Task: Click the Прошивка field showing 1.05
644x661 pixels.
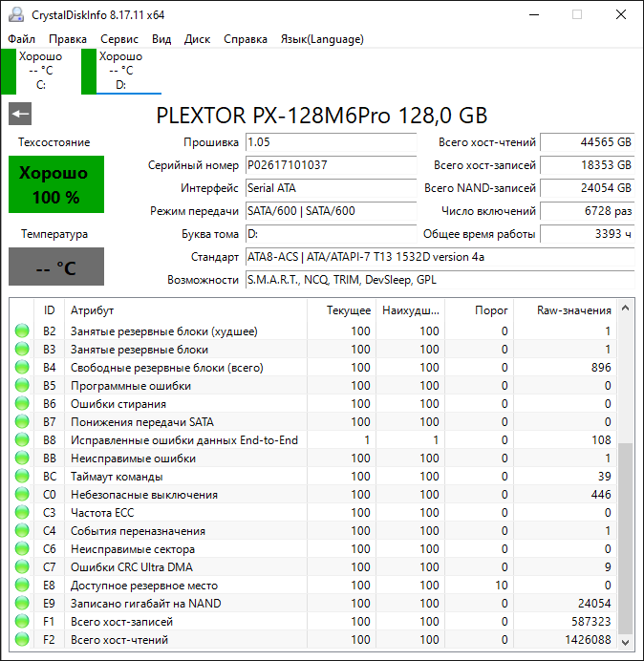Action: pos(331,142)
